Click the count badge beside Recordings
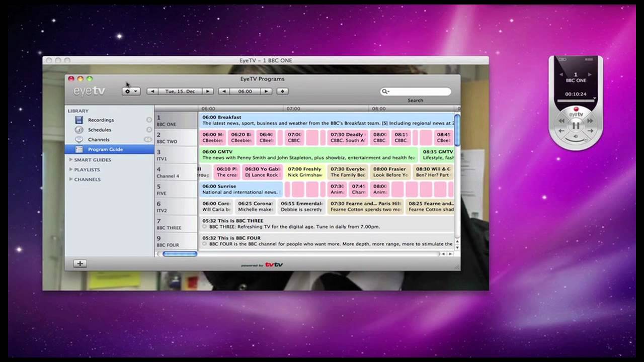Screen dimensions: 644x362 149,120
